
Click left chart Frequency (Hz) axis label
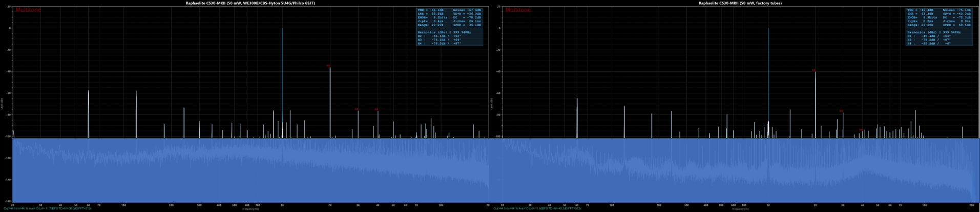click(x=251, y=209)
